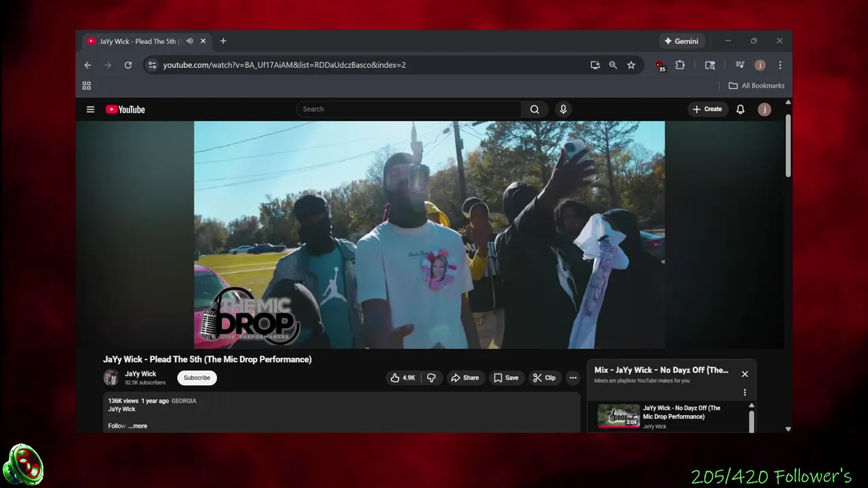Screen dimensions: 868x488
Task: Search with voice microphone
Action: coord(564,109)
